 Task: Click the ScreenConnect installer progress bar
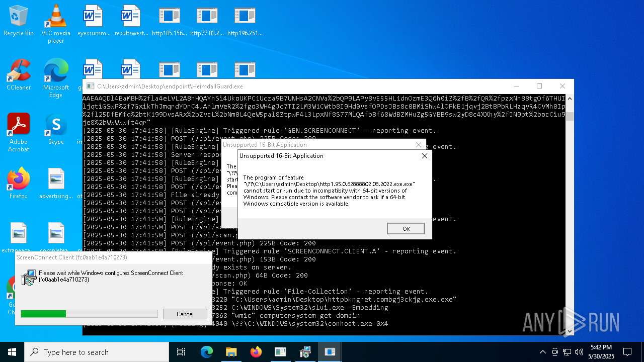89,314
